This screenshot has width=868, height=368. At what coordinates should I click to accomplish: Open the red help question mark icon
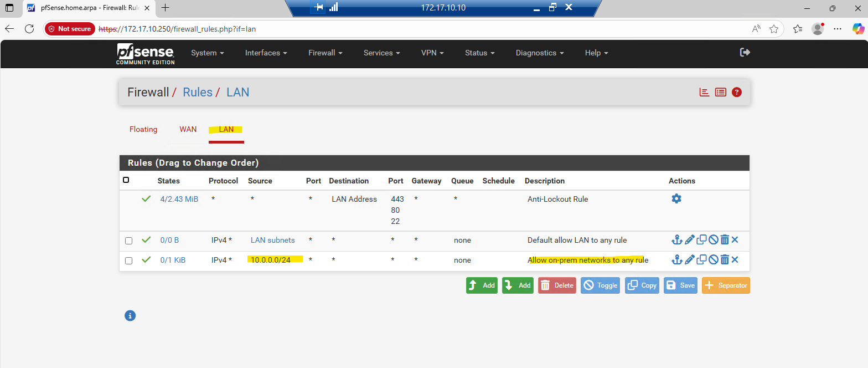[736, 92]
